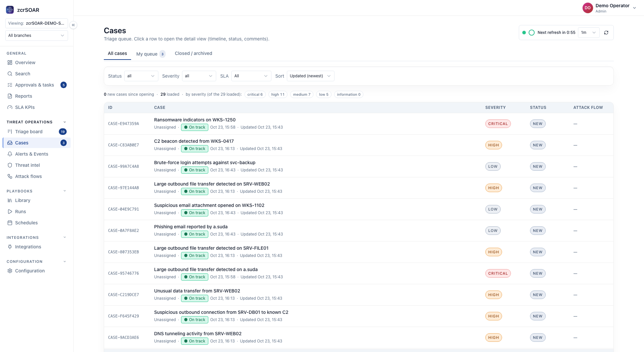
Task: Click the zcrSOAR logo icon
Action: click(x=10, y=10)
